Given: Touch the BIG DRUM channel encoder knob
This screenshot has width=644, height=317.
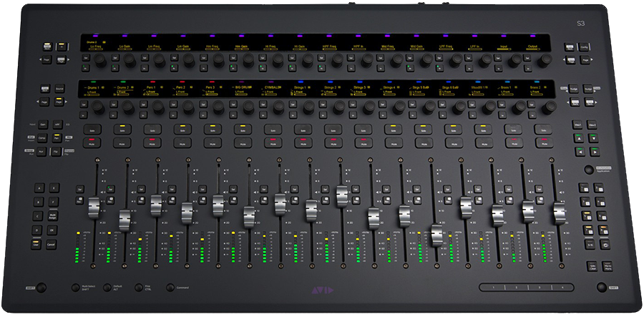Looking at the screenshot, I should point(248,107).
